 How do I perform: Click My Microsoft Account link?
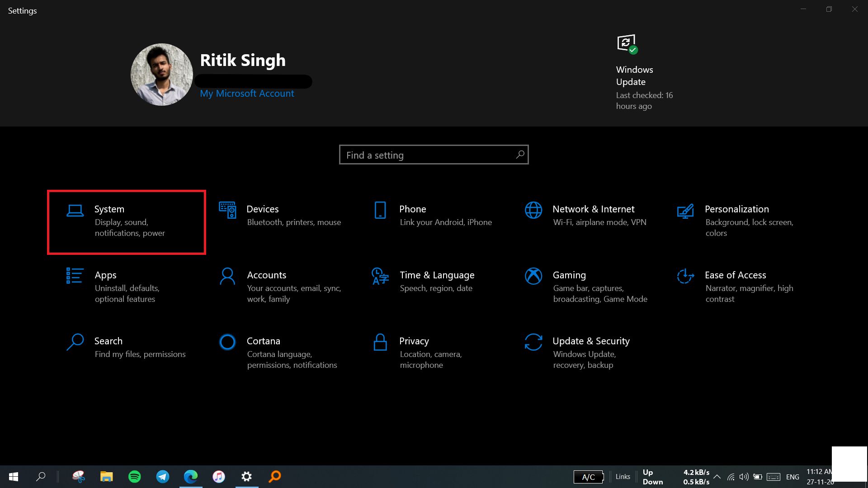pyautogui.click(x=247, y=93)
